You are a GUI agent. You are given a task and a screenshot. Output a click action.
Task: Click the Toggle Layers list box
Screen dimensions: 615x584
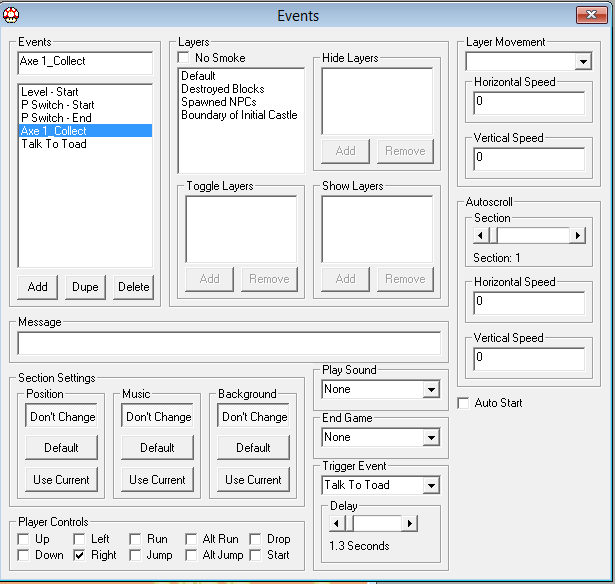coord(241,229)
